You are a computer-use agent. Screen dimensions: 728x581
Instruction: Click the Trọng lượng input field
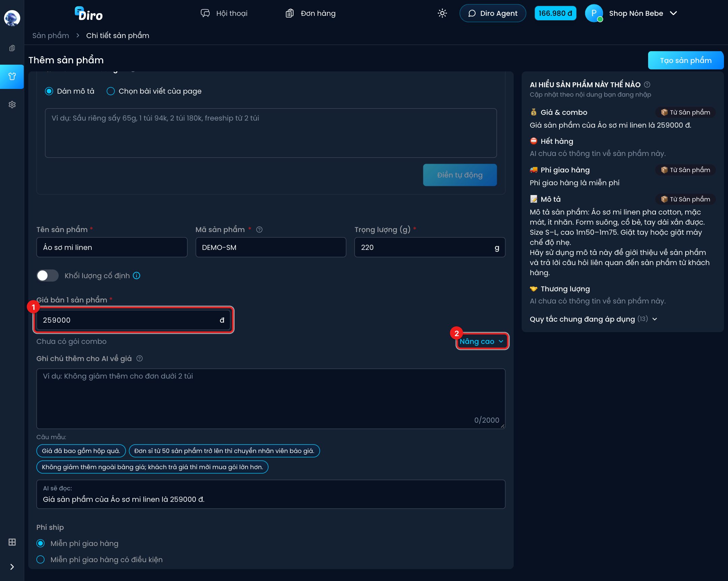(x=430, y=247)
